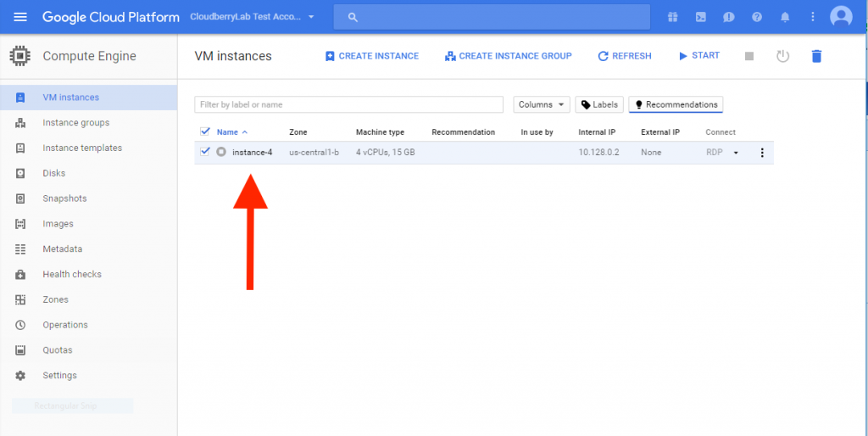Click the Reset power icon

pos(782,56)
